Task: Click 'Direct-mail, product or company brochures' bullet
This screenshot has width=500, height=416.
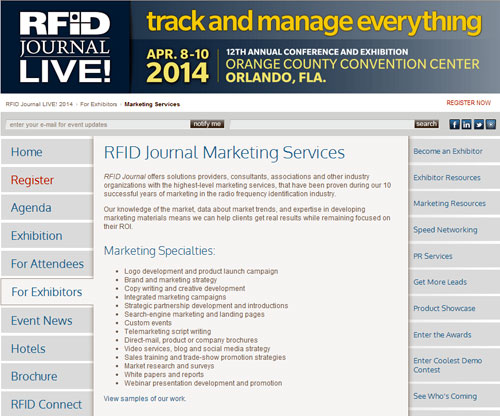Action: (191, 340)
